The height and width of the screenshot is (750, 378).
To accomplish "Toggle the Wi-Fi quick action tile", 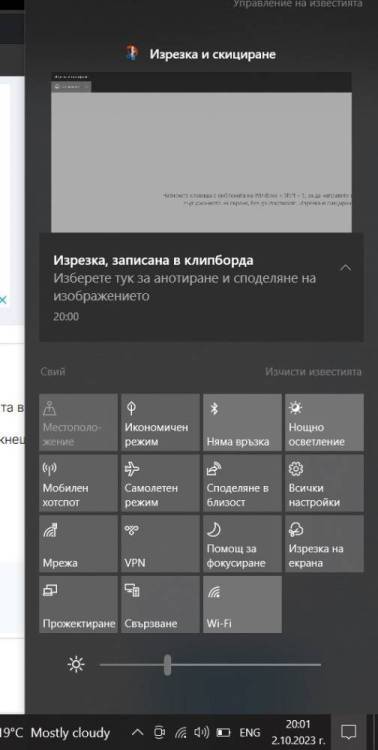I will point(243,605).
